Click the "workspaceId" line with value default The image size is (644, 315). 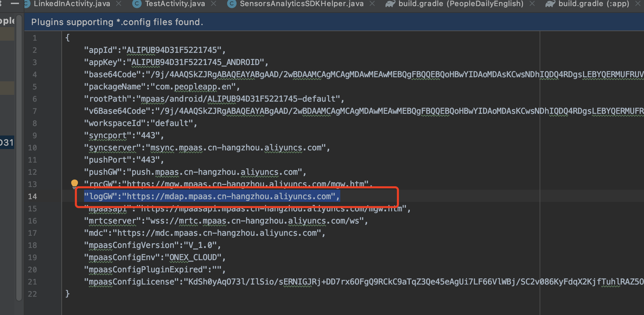tap(141, 123)
